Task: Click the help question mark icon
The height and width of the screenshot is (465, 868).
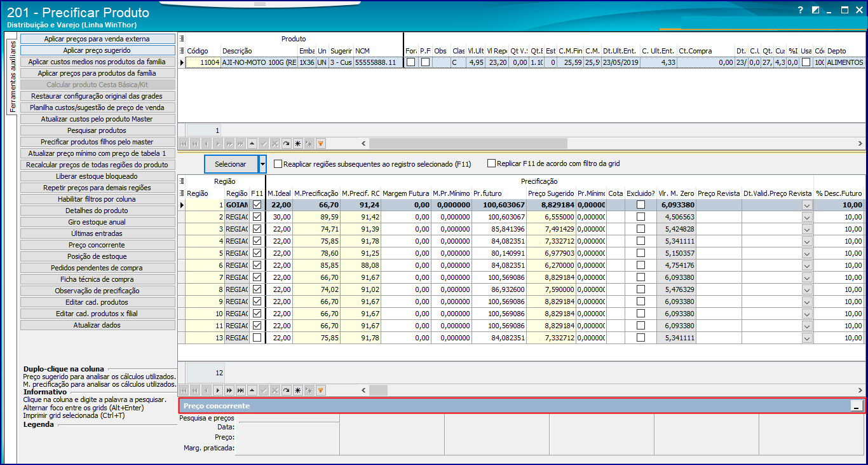Action: point(801,10)
